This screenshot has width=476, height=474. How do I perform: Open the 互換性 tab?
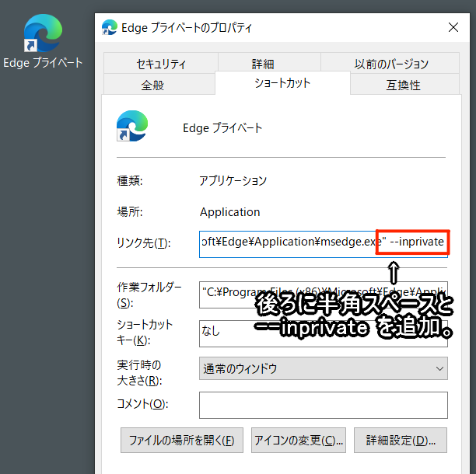click(404, 85)
